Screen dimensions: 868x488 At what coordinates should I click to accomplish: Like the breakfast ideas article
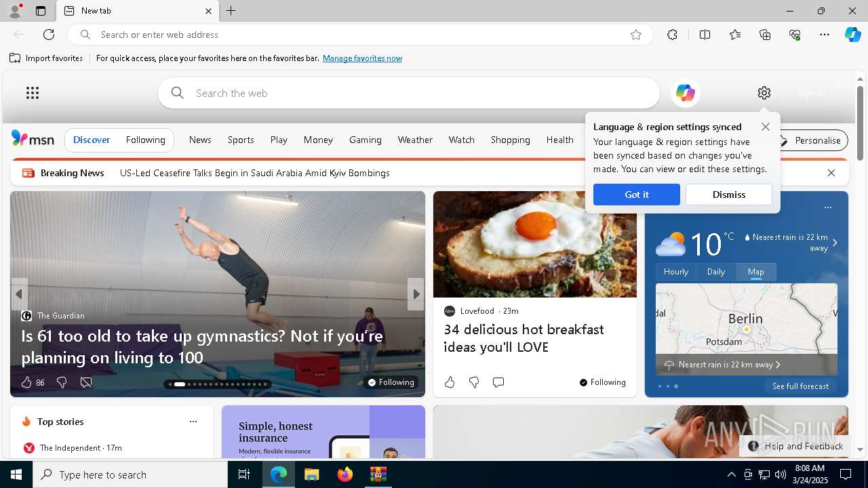(450, 382)
